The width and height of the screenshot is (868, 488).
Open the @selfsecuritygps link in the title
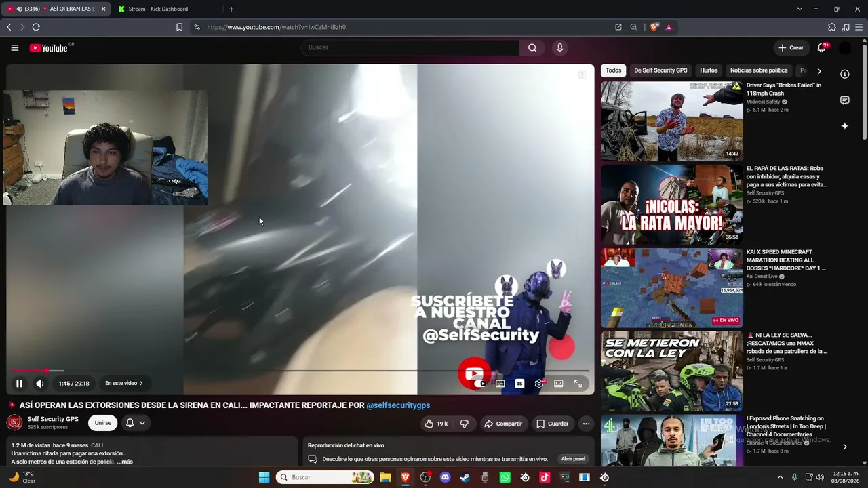pyautogui.click(x=398, y=405)
